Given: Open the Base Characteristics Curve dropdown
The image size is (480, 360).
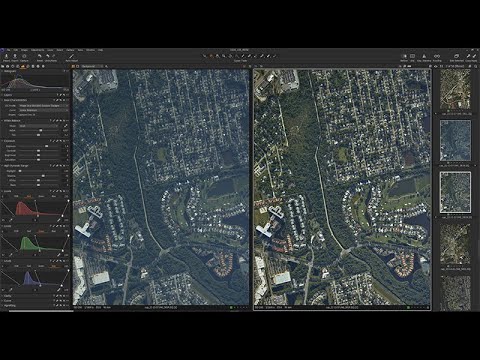Looking at the screenshot, I should [x=44, y=110].
